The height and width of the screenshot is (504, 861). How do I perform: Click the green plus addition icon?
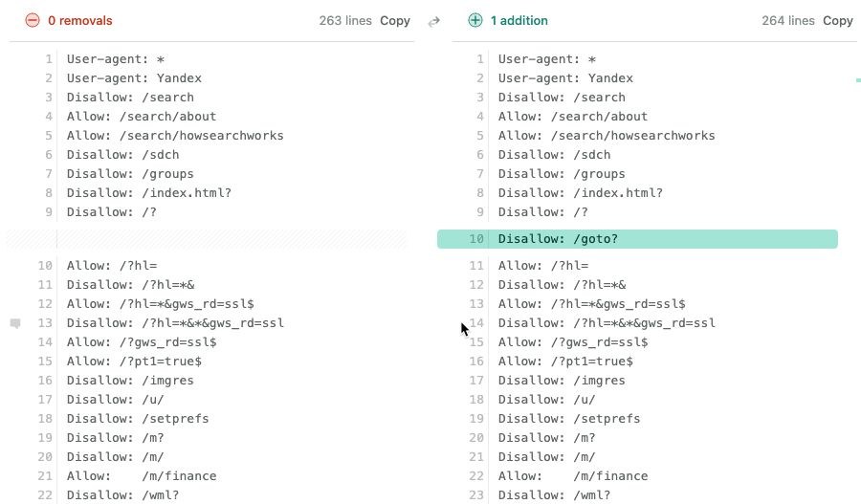[x=475, y=21]
